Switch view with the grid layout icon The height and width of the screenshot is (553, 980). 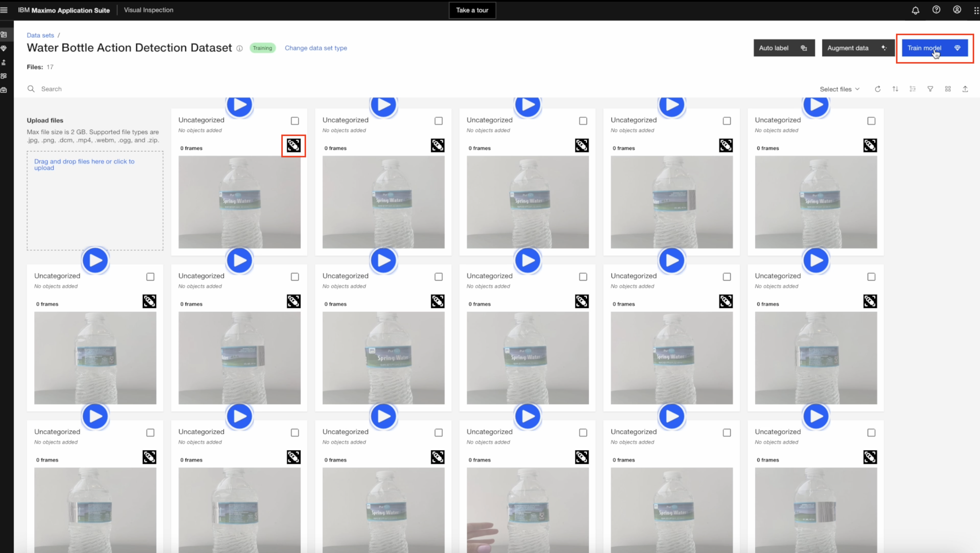coord(948,89)
